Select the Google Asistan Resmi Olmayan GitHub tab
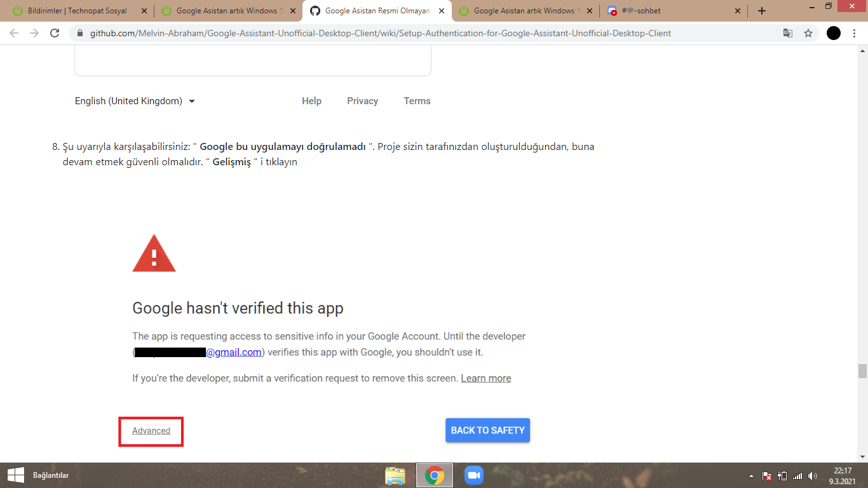868x488 pixels. tap(376, 11)
